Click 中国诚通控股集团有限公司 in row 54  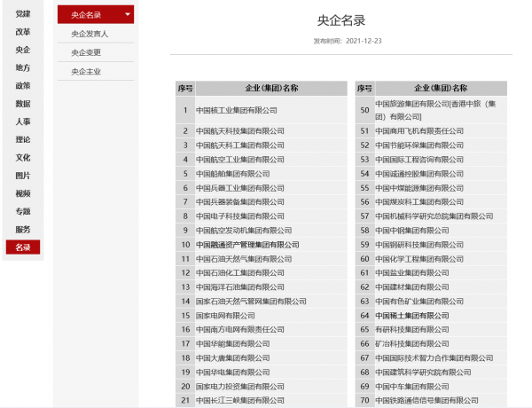(419, 174)
